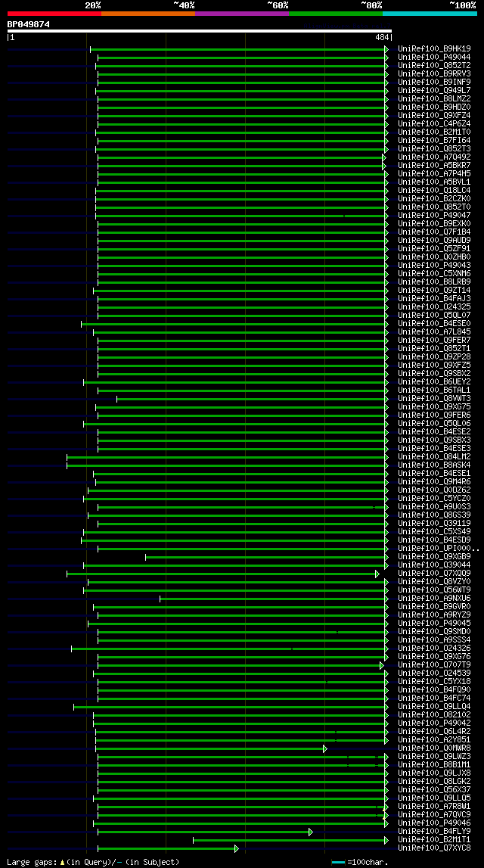Image resolution: width=484 pixels, height=868 pixels.
Task: Select the UniRef100_Q84LM2 label
Action: pyautogui.click(x=434, y=456)
